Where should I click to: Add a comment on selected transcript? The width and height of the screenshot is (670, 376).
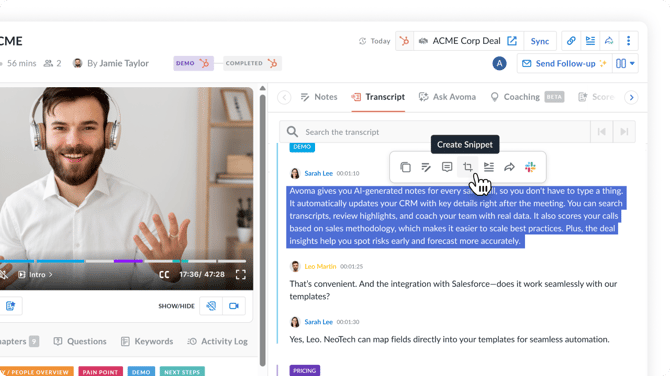pos(447,167)
